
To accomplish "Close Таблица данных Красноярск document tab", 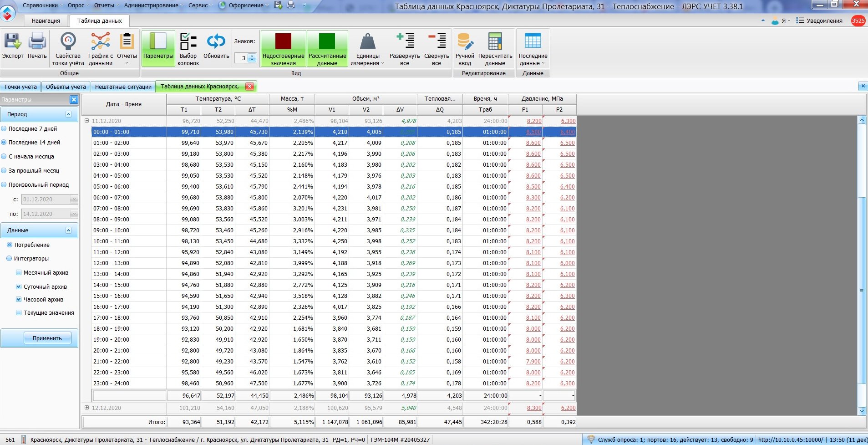I will click(249, 87).
